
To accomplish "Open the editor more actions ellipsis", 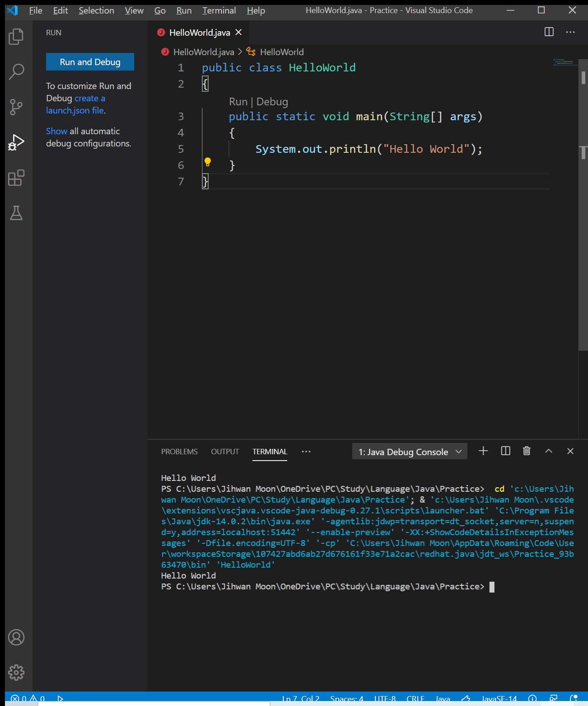I will (570, 32).
